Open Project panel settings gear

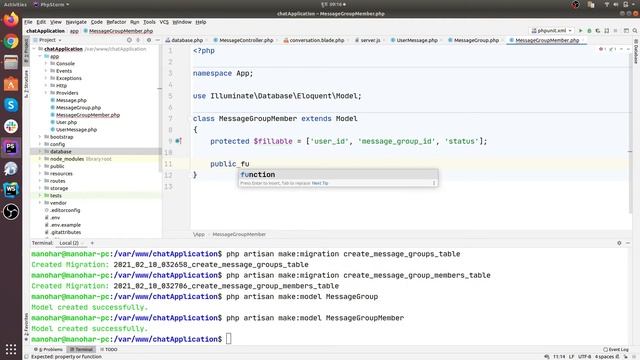[x=149, y=40]
